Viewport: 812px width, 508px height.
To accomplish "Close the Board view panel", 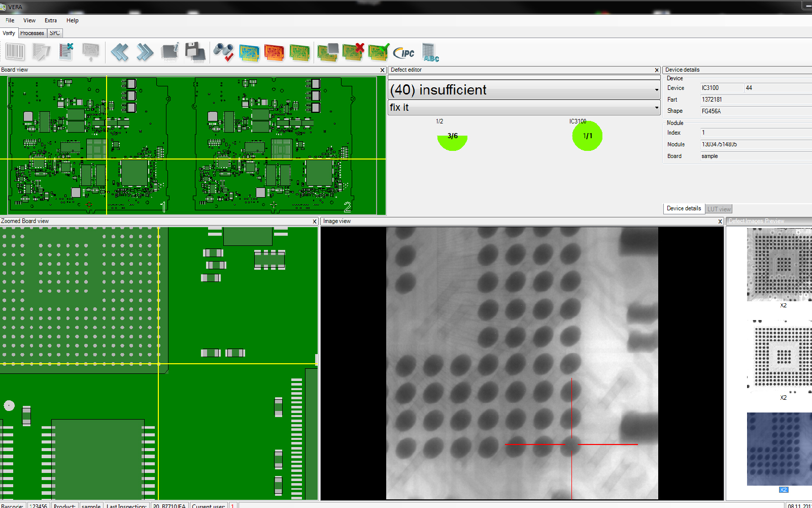I will click(x=383, y=70).
